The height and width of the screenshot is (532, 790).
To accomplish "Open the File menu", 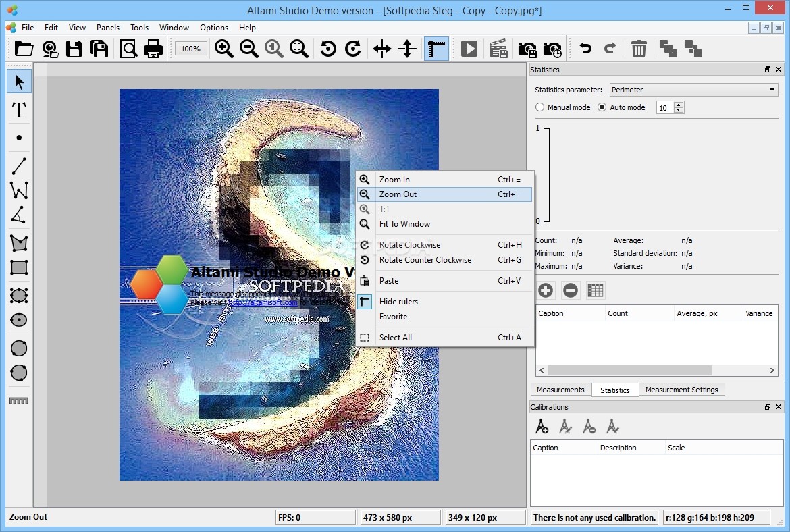I will (28, 27).
